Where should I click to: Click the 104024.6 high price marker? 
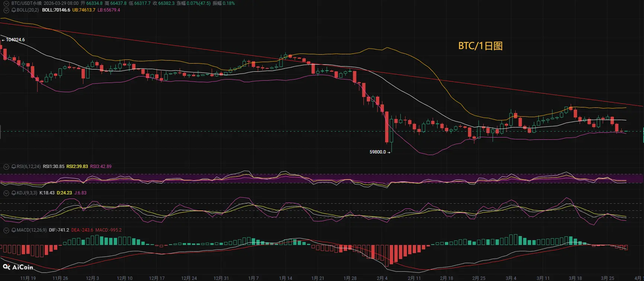(13, 40)
